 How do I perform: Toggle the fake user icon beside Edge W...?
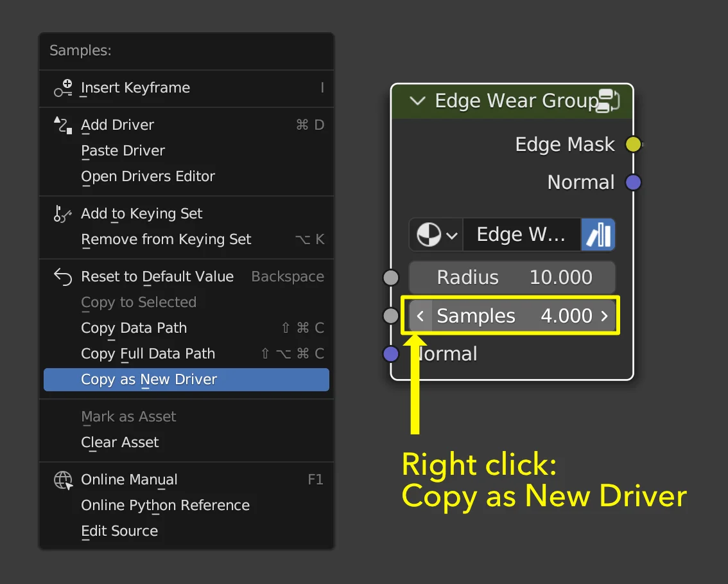[x=598, y=234]
